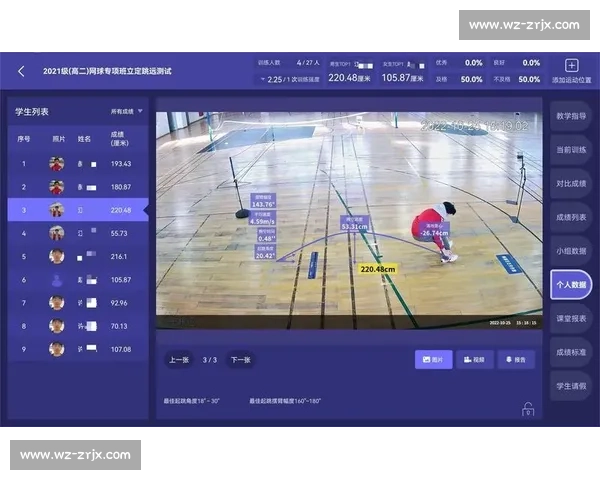Open the 报告 report view
The image size is (600, 480).
pos(516,359)
